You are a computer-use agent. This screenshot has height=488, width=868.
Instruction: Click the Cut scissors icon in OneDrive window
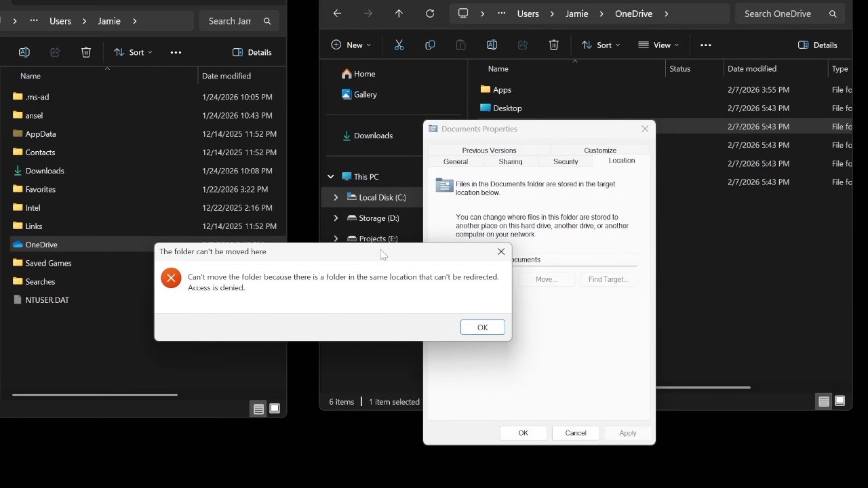coord(399,45)
